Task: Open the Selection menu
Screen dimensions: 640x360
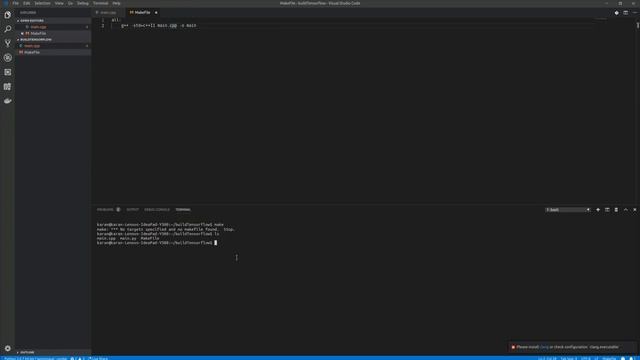Action: tap(42, 3)
